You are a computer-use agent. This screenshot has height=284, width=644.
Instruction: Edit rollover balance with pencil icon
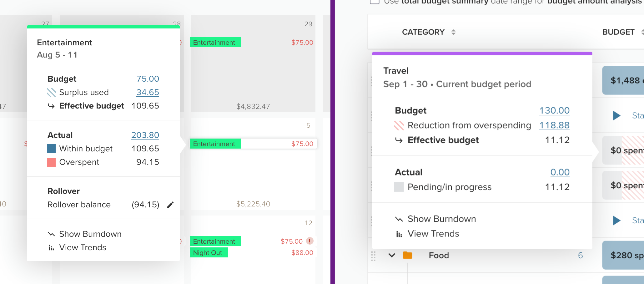pos(170,205)
